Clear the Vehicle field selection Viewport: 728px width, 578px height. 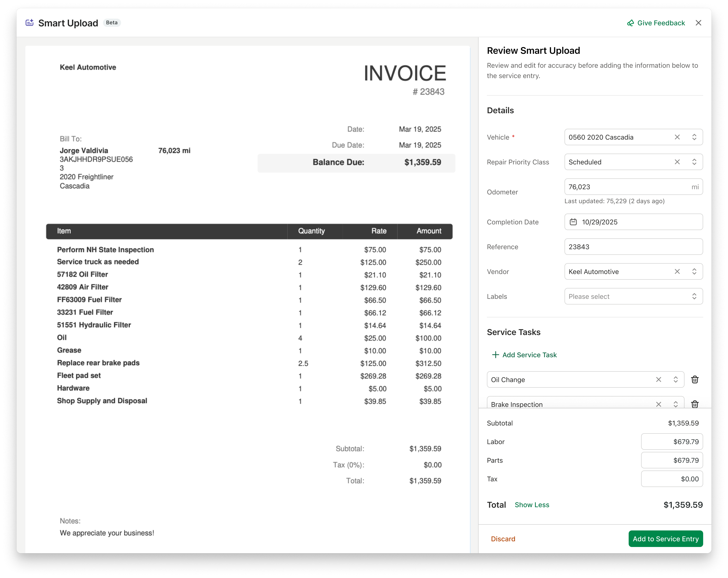coord(677,137)
